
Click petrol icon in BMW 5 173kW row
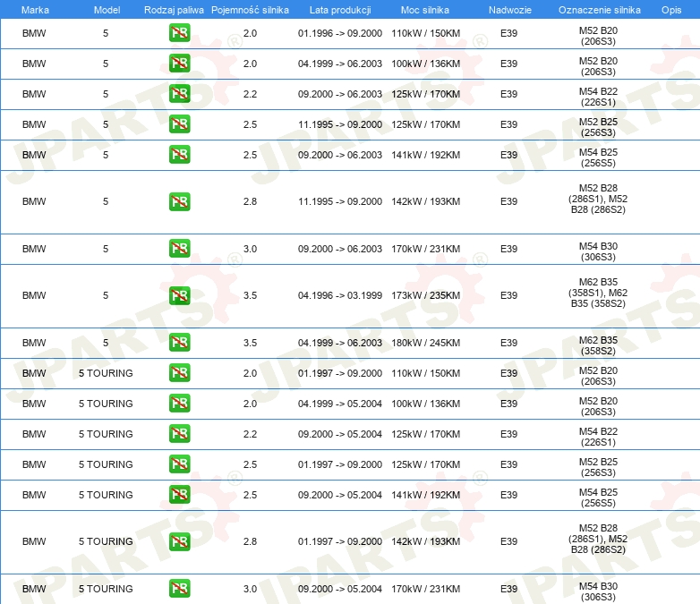(179, 295)
